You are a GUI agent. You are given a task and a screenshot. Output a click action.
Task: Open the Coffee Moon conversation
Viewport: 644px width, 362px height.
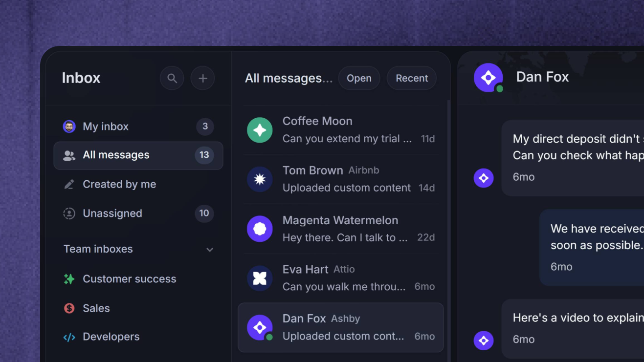tap(341, 130)
